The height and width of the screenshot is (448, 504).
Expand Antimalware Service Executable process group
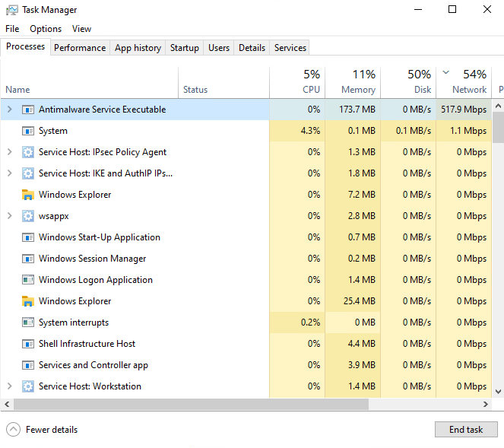(10, 110)
